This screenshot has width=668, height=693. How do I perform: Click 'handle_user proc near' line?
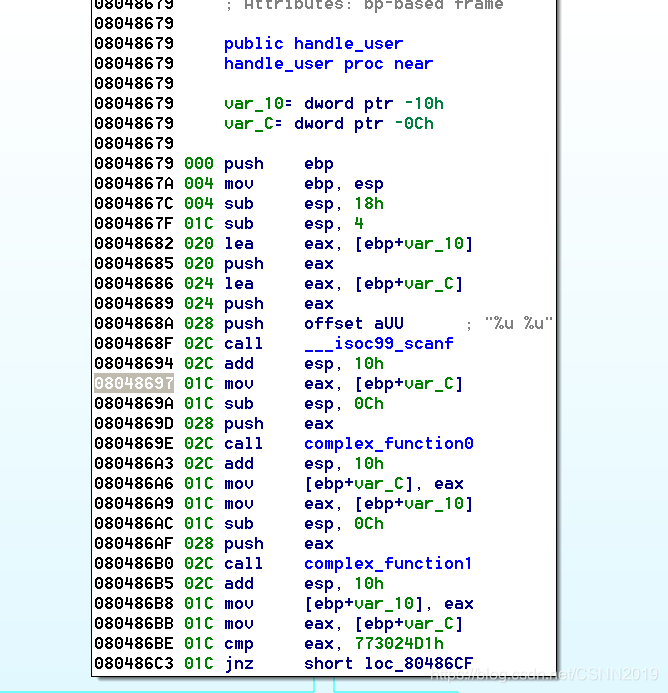328,64
